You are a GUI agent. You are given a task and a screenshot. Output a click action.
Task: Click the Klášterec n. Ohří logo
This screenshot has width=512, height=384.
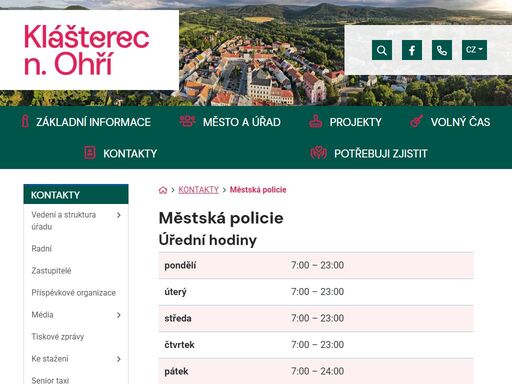tap(87, 50)
